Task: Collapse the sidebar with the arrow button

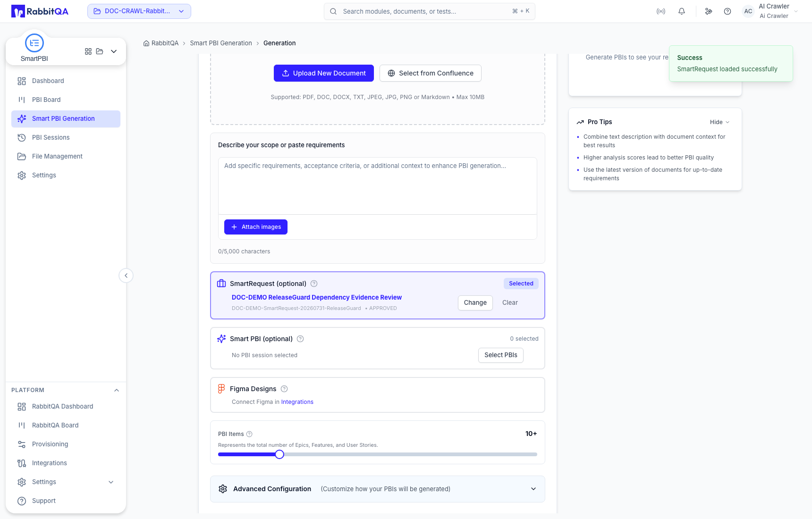Action: pos(126,276)
